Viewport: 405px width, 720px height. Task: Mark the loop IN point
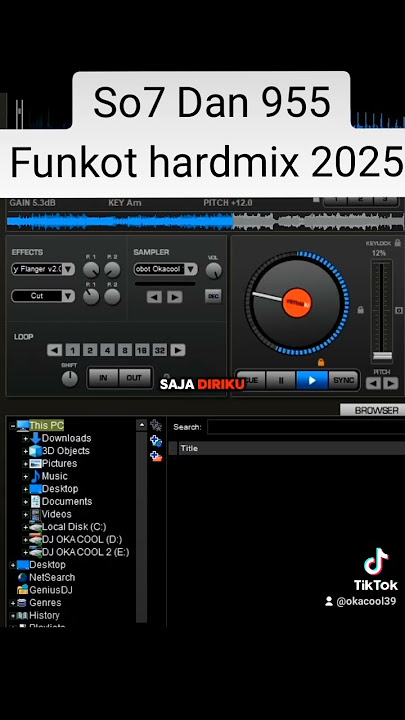(x=103, y=378)
